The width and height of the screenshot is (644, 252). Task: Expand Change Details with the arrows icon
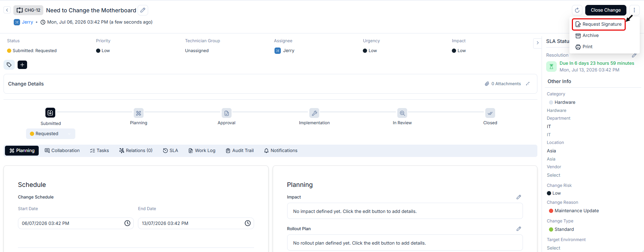click(528, 84)
